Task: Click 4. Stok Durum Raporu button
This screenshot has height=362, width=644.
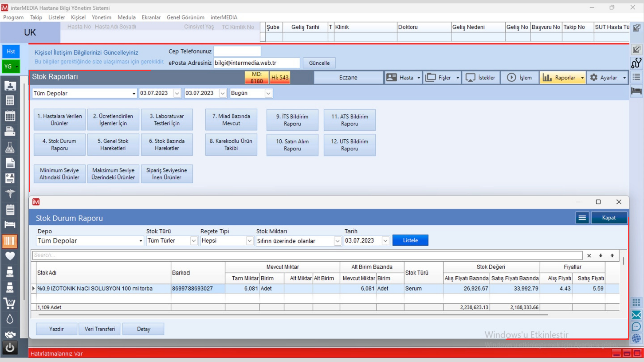Action: click(59, 145)
